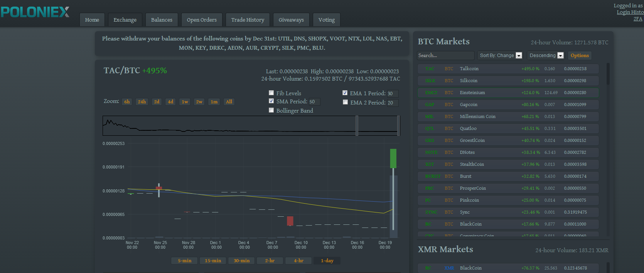This screenshot has width=644, height=273.
Task: Enable the Bollinger Band checkbox
Action: tap(271, 110)
